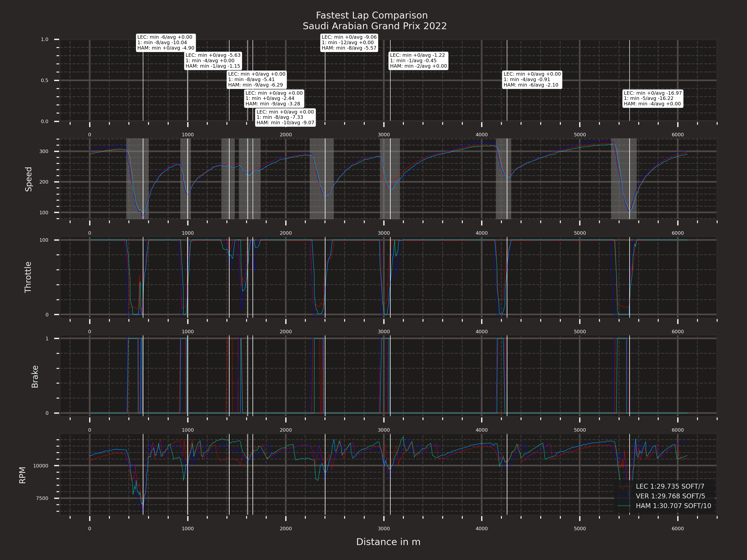Click annotation box with HAM avg -3.28
This screenshot has height=560, width=747.
[x=274, y=99]
